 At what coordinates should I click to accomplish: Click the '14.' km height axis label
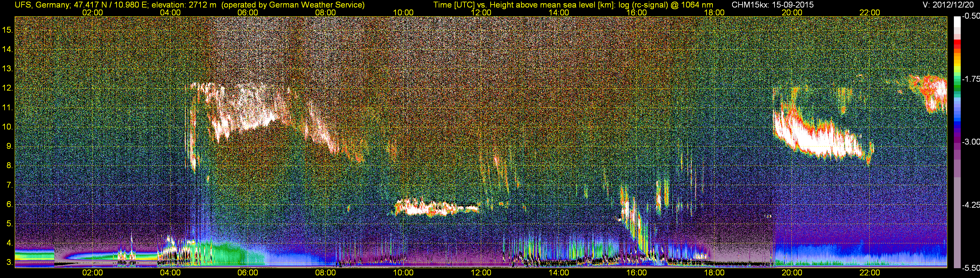coord(8,49)
